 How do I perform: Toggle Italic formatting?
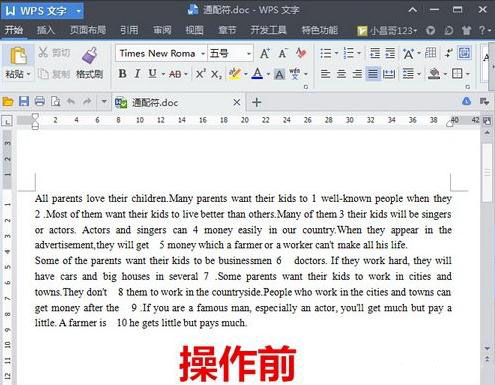tap(137, 74)
